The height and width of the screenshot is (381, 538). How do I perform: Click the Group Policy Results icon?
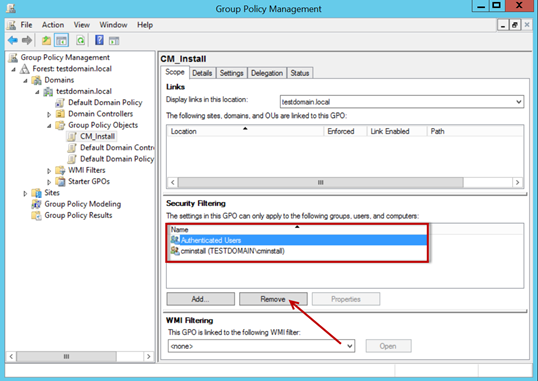pos(36,216)
